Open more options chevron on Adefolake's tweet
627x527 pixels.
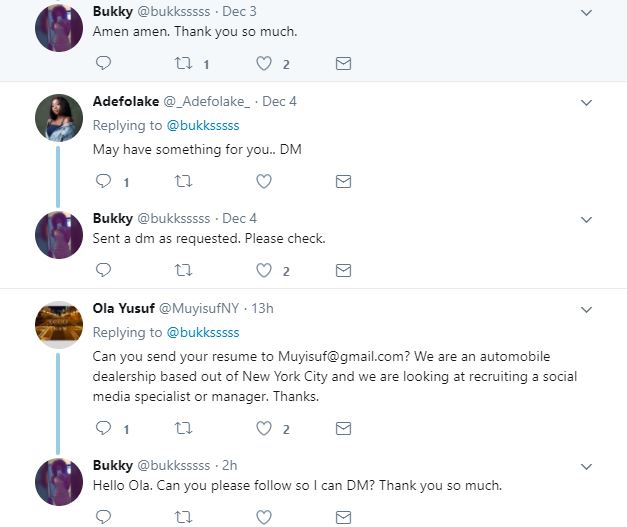(x=587, y=102)
